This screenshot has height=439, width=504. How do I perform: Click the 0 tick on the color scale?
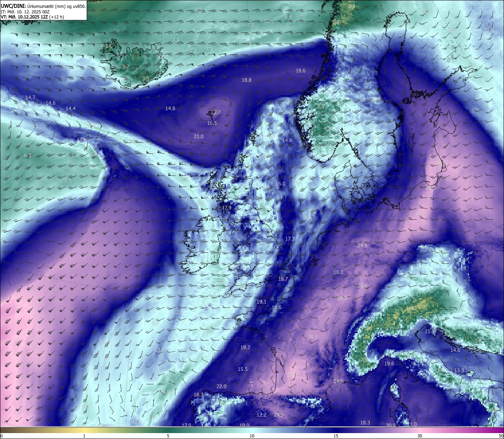click(2, 435)
